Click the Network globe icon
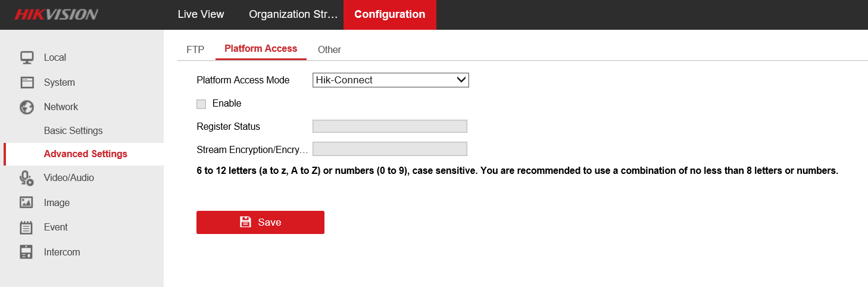 click(x=26, y=107)
